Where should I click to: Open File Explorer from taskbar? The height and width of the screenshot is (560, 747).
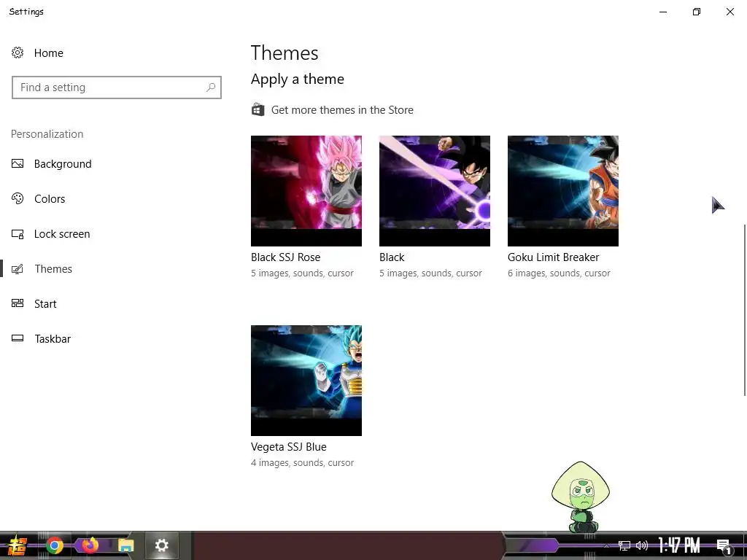pos(125,545)
